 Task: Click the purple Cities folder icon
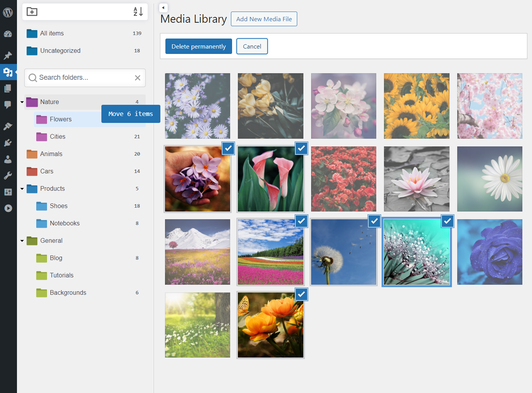pyautogui.click(x=42, y=137)
